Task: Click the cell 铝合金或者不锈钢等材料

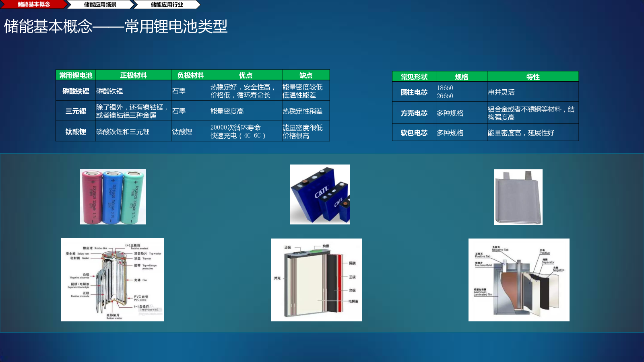Action: click(x=533, y=113)
